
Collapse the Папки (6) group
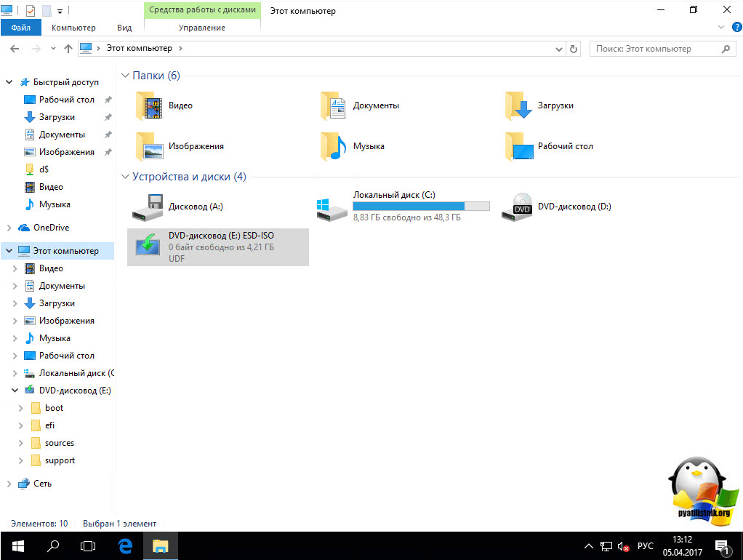pyautogui.click(x=125, y=76)
